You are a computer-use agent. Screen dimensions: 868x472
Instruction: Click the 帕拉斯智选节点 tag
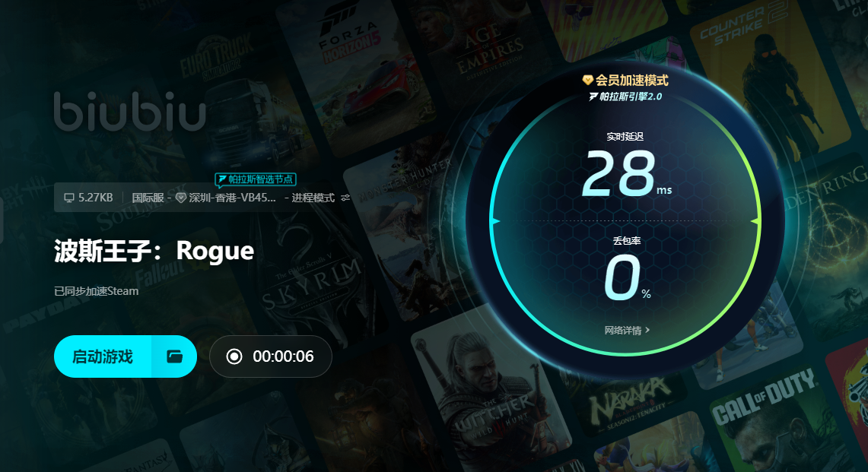256,179
